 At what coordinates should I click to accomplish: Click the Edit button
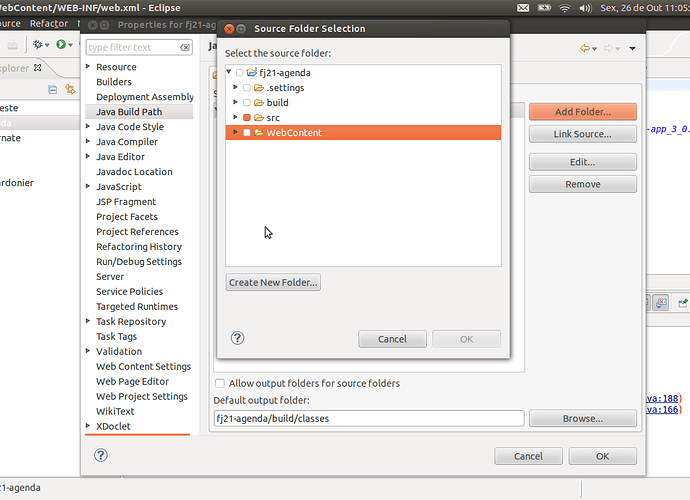[583, 162]
